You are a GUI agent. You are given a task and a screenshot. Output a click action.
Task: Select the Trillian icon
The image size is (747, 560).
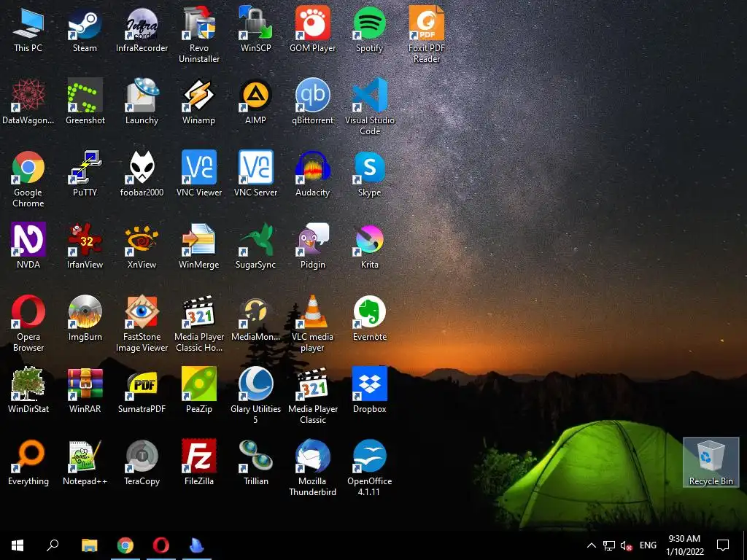[x=256, y=463]
